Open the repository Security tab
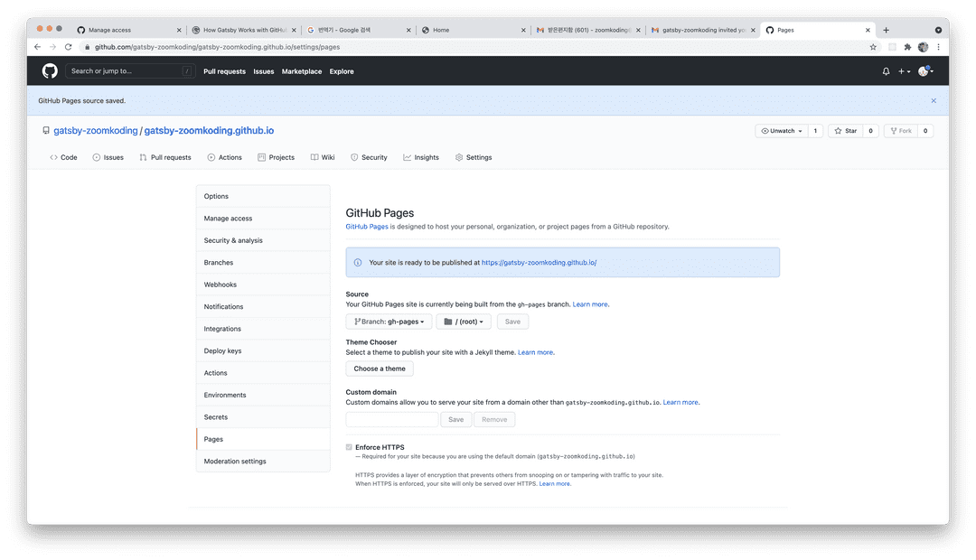The width and height of the screenshot is (976, 560). pos(369,157)
